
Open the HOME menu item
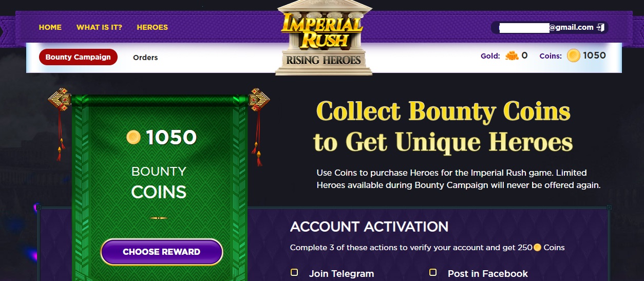click(x=50, y=27)
